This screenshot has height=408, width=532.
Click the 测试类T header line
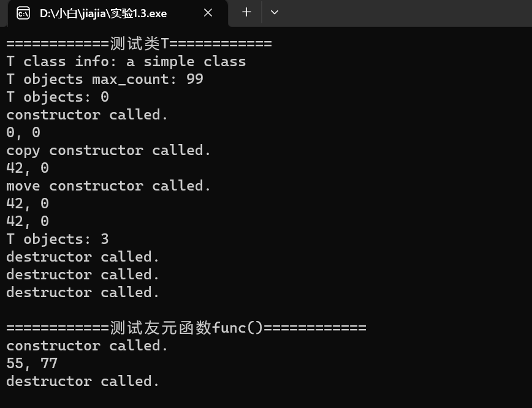tap(139, 43)
